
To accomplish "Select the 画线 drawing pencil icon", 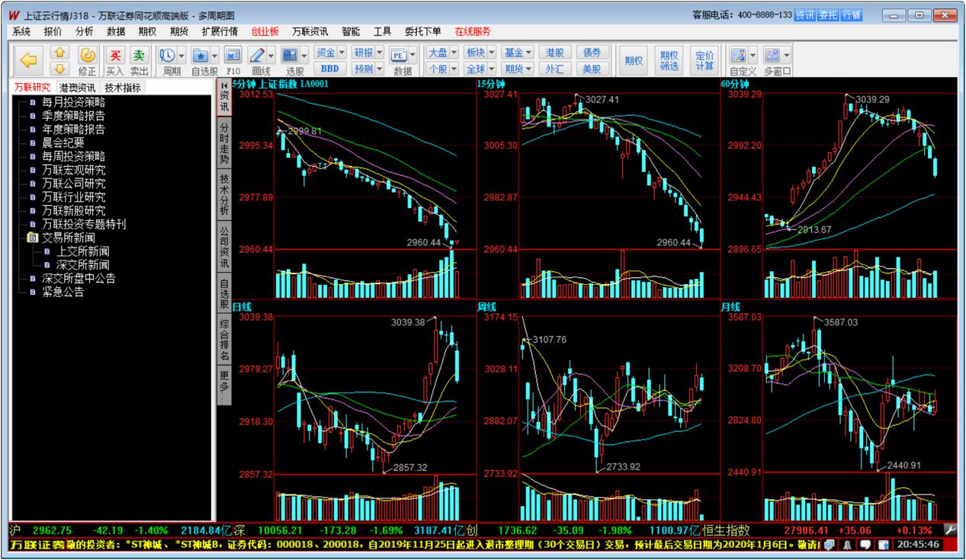I will [x=257, y=56].
